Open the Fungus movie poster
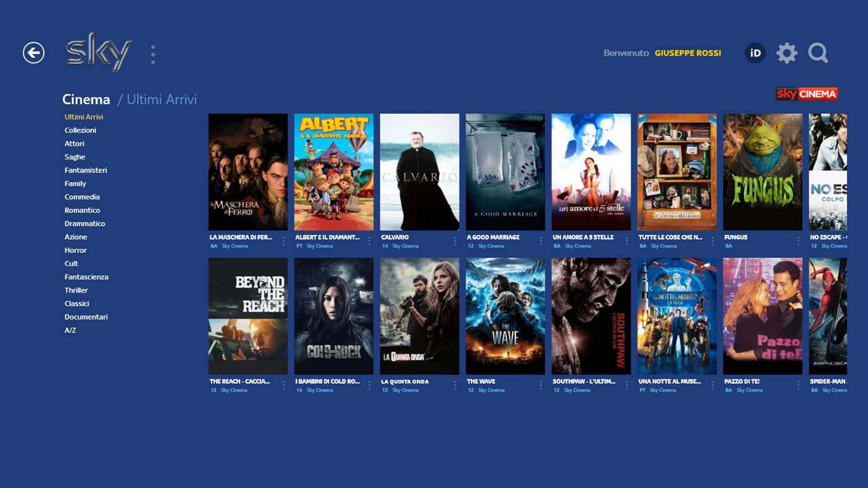The width and height of the screenshot is (868, 488). (x=763, y=172)
